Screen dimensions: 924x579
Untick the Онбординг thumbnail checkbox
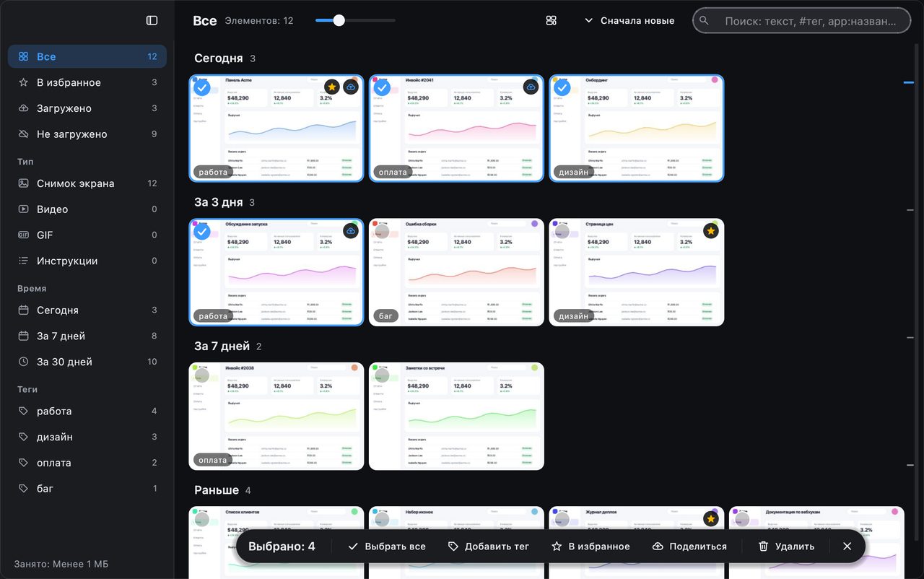coord(562,88)
